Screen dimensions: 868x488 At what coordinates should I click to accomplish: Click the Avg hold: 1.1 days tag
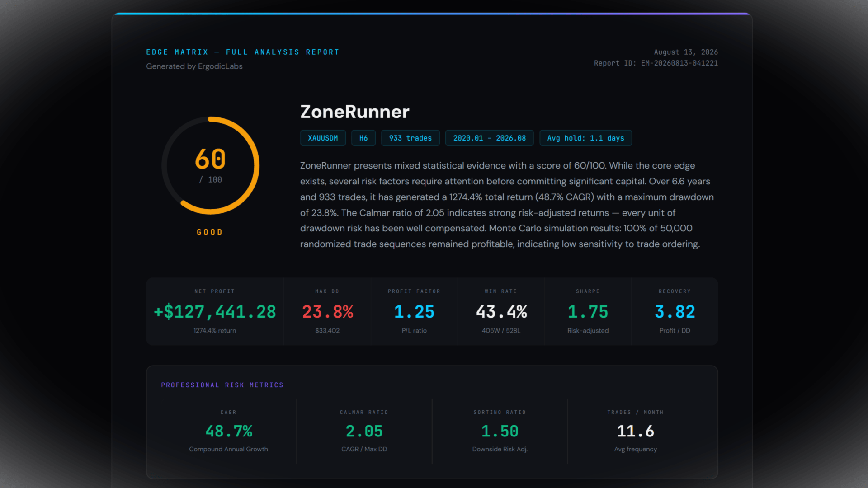coord(585,138)
